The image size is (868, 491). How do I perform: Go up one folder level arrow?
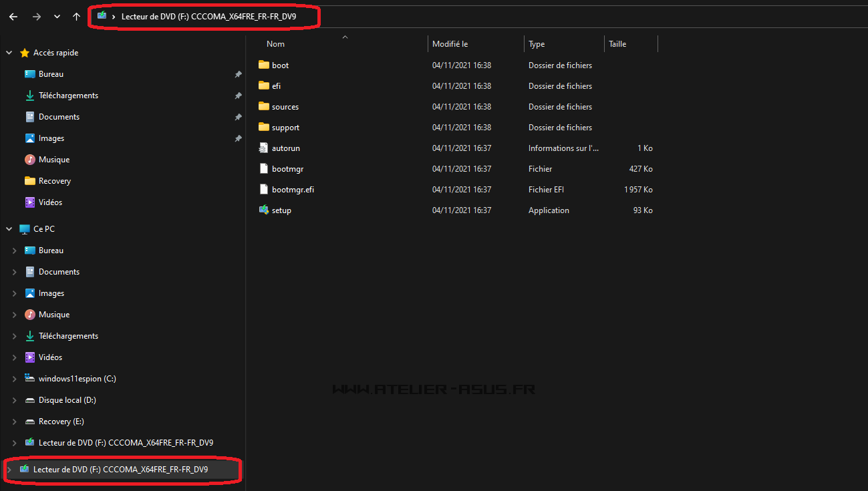click(x=76, y=17)
